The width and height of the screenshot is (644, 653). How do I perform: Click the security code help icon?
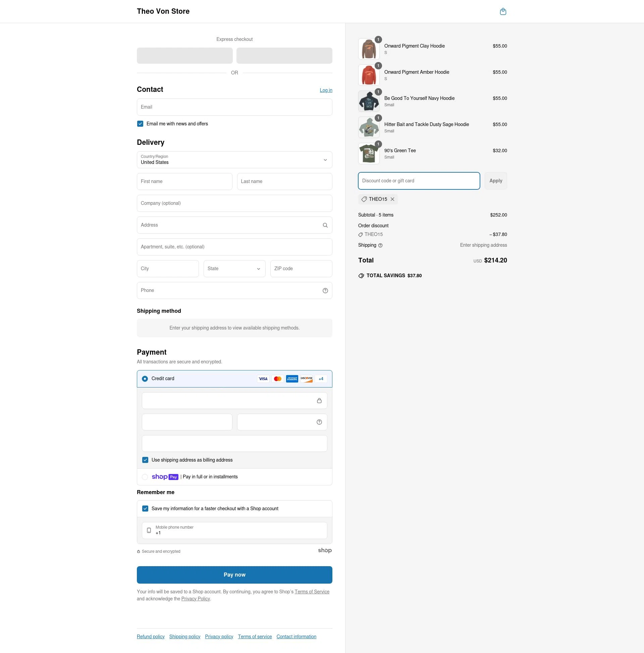[x=319, y=422]
